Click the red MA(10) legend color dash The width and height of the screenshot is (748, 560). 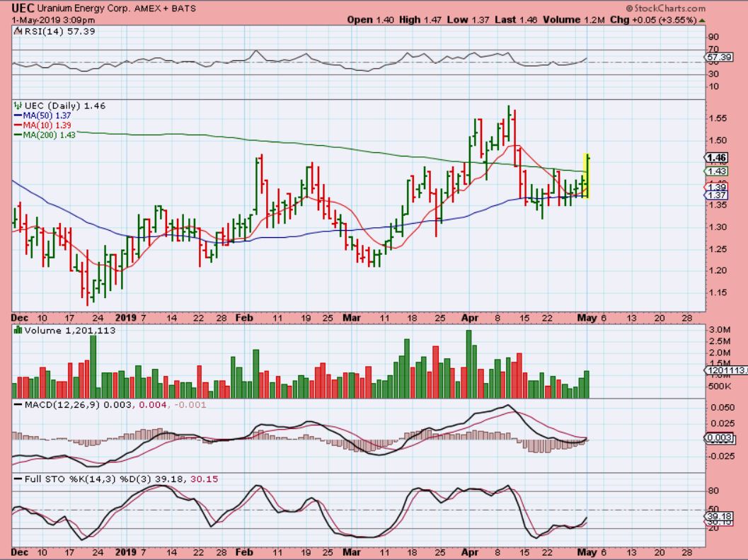[18, 125]
